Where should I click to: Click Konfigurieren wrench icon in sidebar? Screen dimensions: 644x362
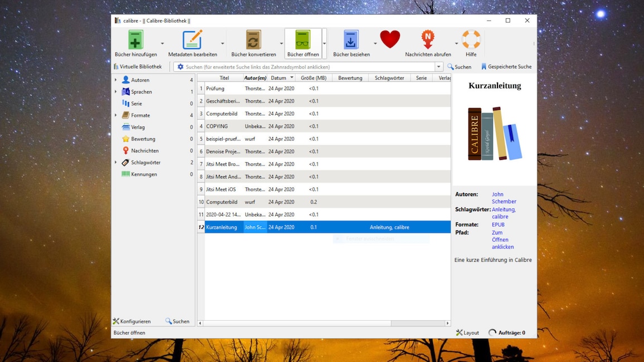[116, 321]
